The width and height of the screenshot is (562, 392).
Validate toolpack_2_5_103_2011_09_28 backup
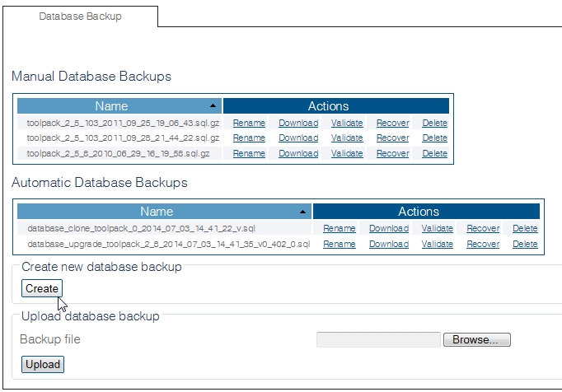(347, 138)
